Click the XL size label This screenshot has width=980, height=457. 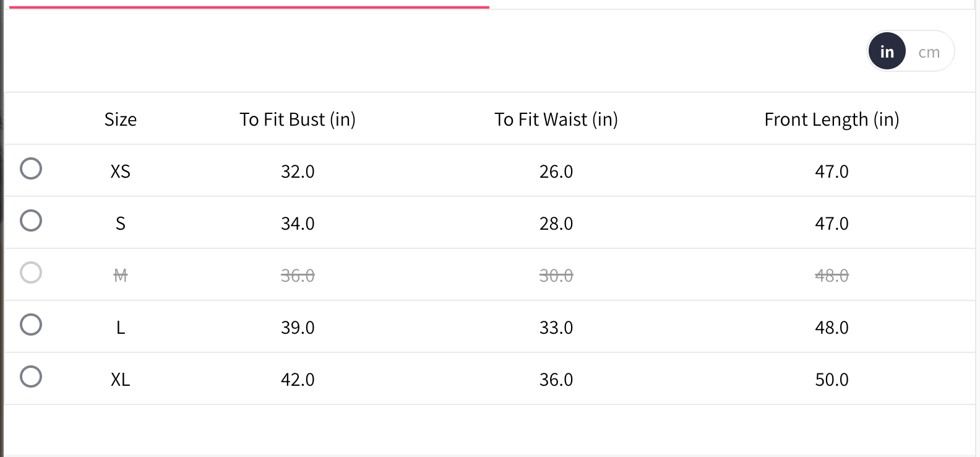coord(120,380)
